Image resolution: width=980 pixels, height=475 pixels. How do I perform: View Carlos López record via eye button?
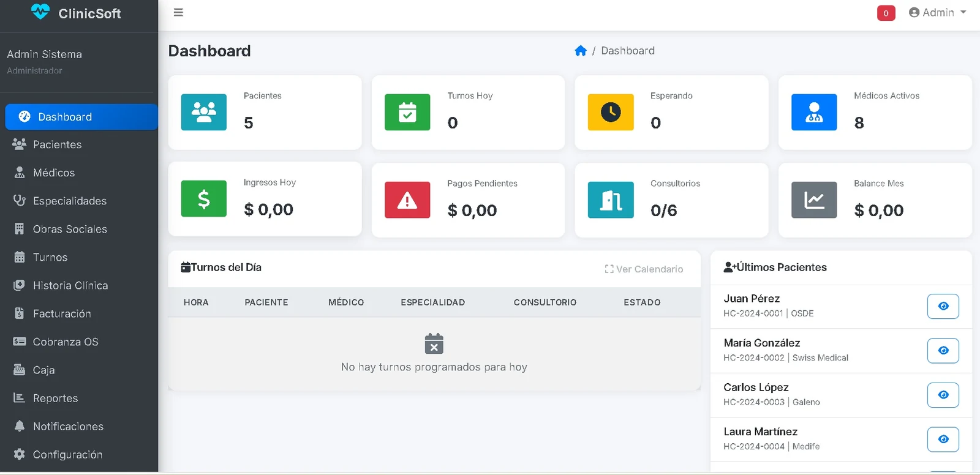point(943,395)
